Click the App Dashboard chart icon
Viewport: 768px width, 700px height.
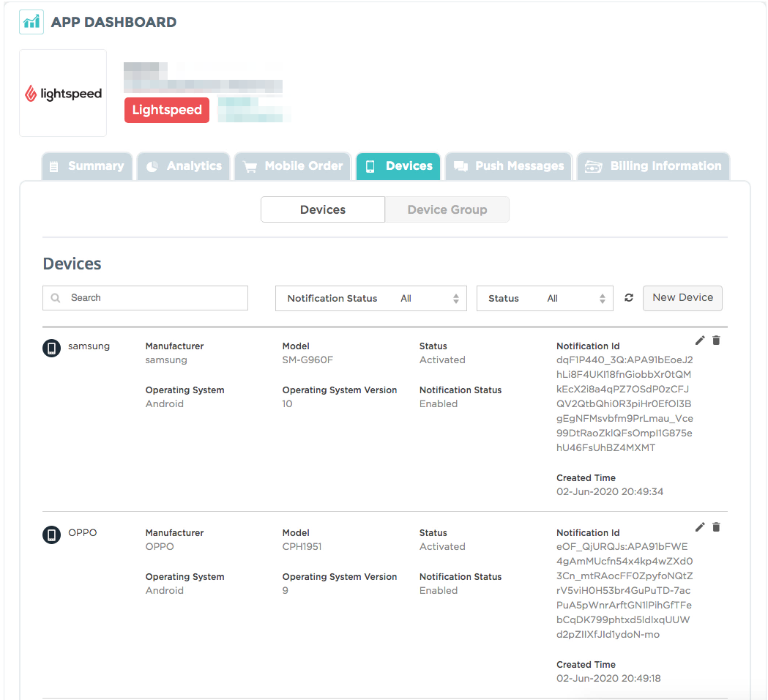click(31, 21)
